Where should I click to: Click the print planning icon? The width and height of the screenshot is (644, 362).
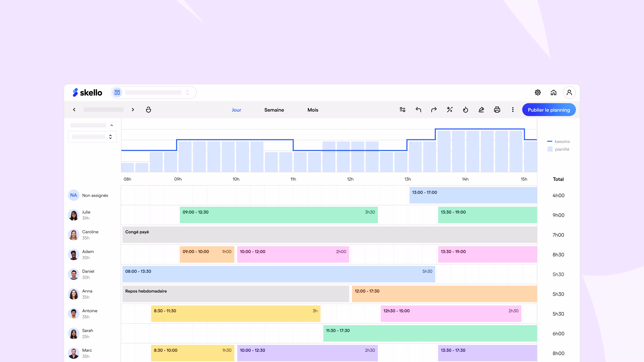tap(497, 110)
